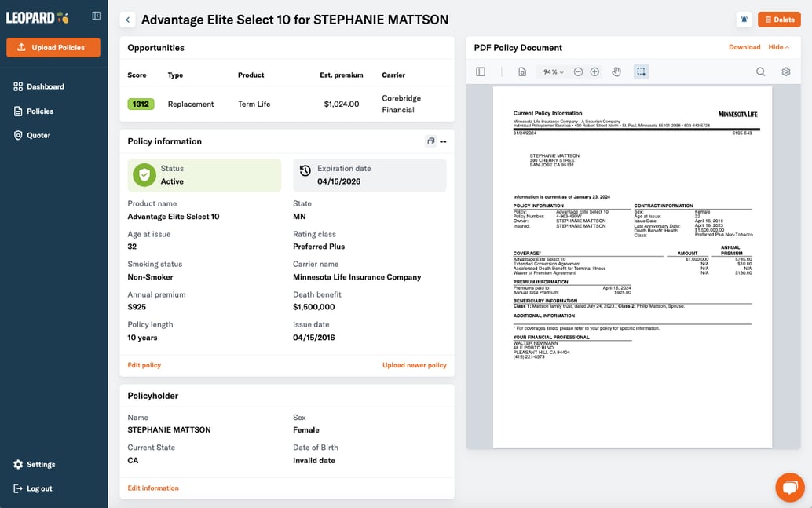The height and width of the screenshot is (508, 812).
Task: Select the 1312 score badge
Action: 141,104
